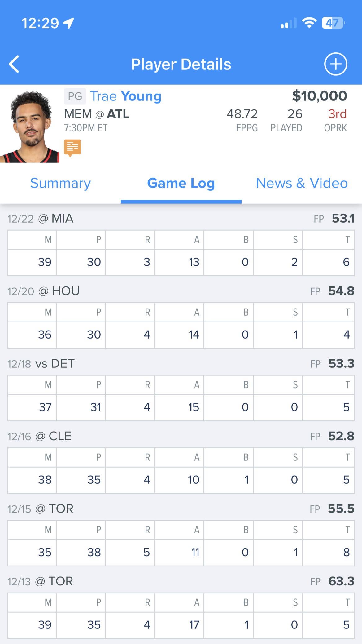Tap the Wi-Fi status icon
362x644 pixels.
309,23
